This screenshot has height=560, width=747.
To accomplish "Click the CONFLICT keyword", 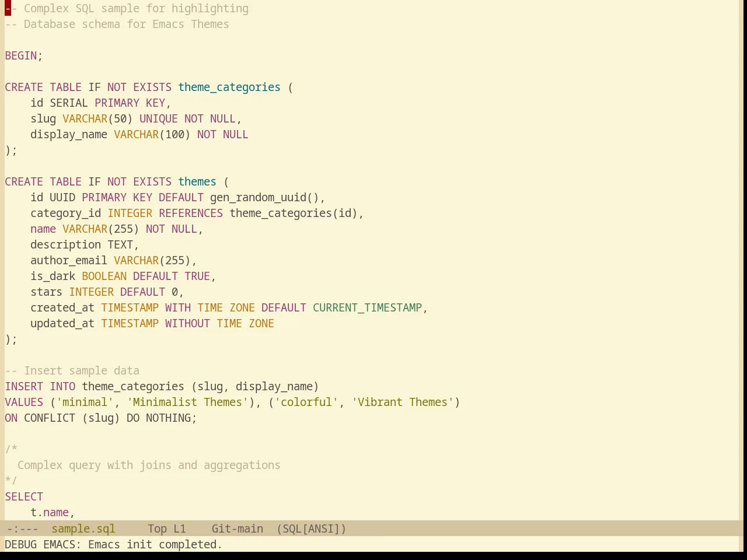I will [x=50, y=418].
